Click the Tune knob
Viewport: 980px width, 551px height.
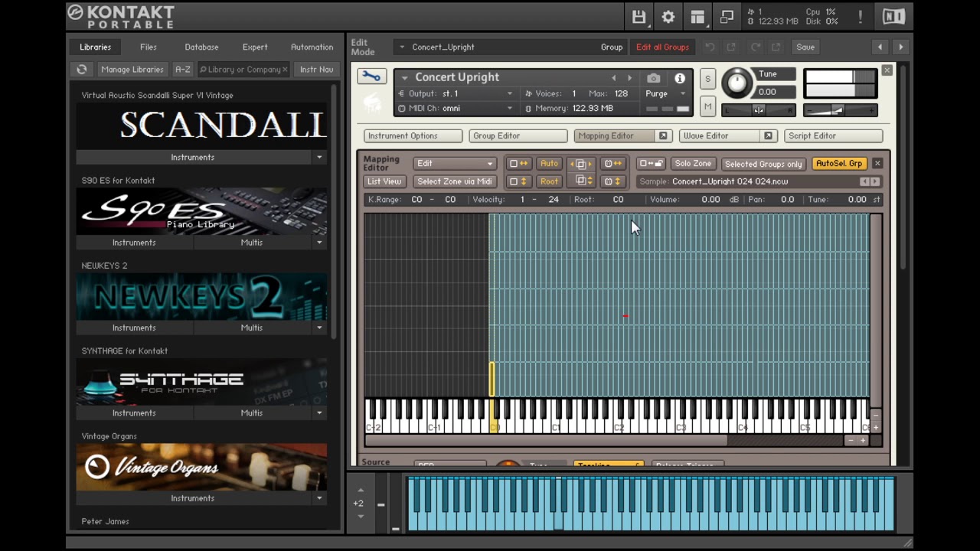pyautogui.click(x=737, y=83)
